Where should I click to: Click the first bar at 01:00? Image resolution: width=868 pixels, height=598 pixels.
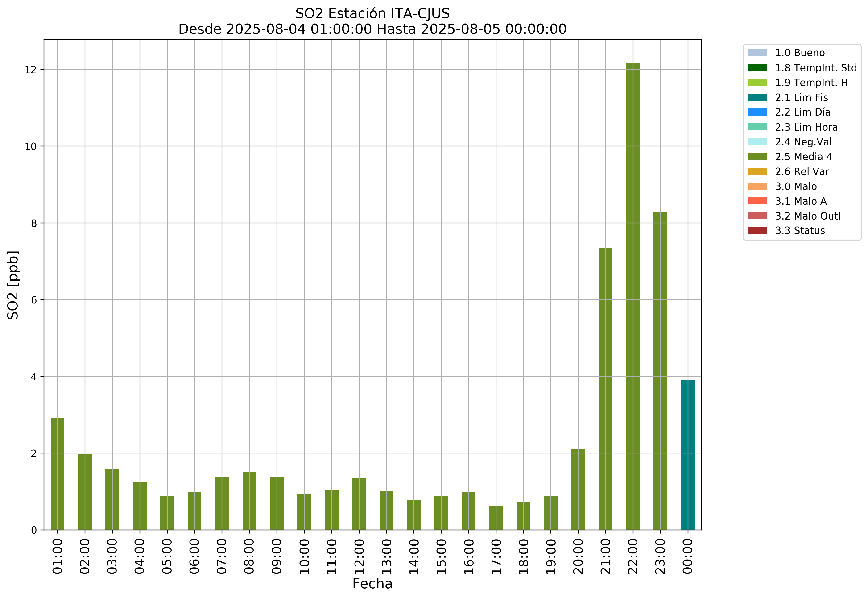point(57,473)
